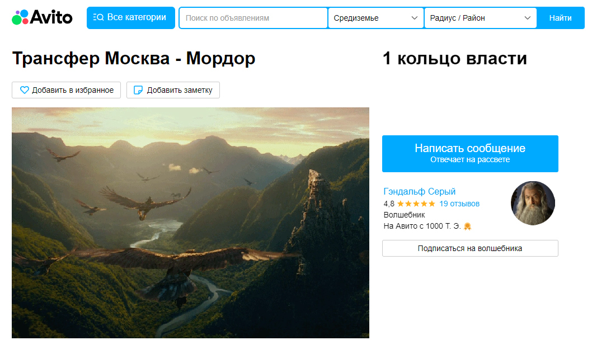Image resolution: width=592 pixels, height=364 pixels.
Task: Open seller profile Гэндальф Серый
Action: 420,191
